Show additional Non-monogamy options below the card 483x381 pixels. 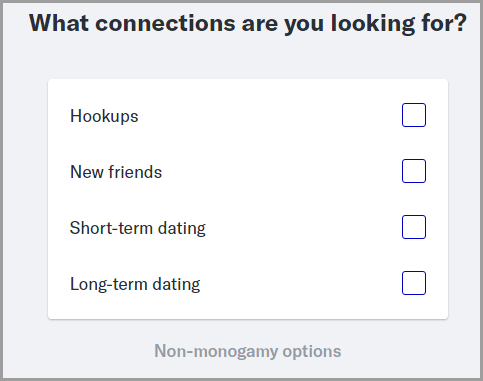[x=248, y=351]
